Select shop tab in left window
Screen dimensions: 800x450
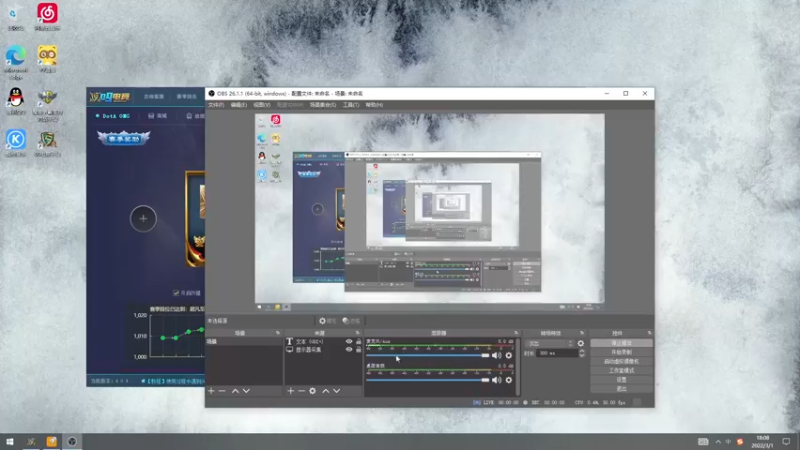pos(158,116)
